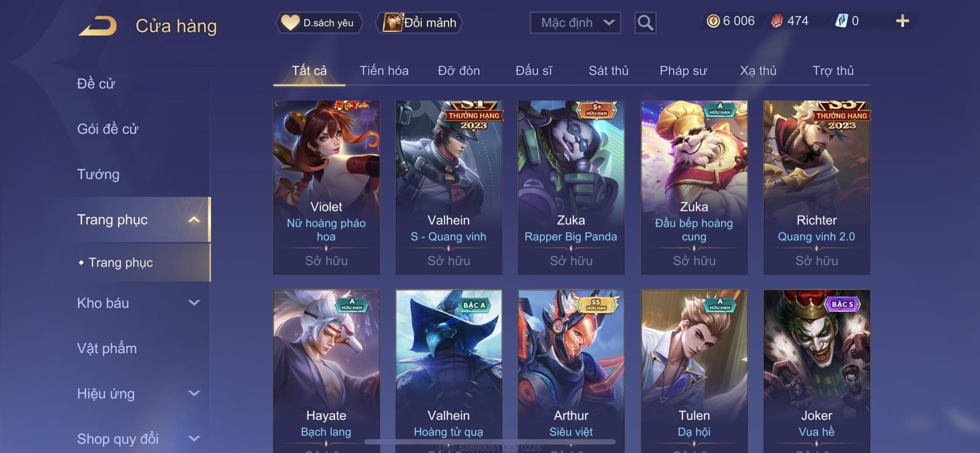This screenshot has height=453, width=980.
Task: Open Đổi mảnh fragment exchange
Action: [x=420, y=22]
